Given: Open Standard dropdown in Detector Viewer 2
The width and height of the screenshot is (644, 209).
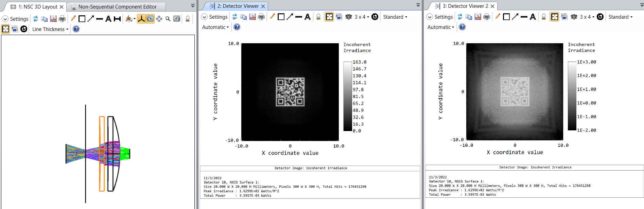Looking at the screenshot, I should (x=620, y=17).
